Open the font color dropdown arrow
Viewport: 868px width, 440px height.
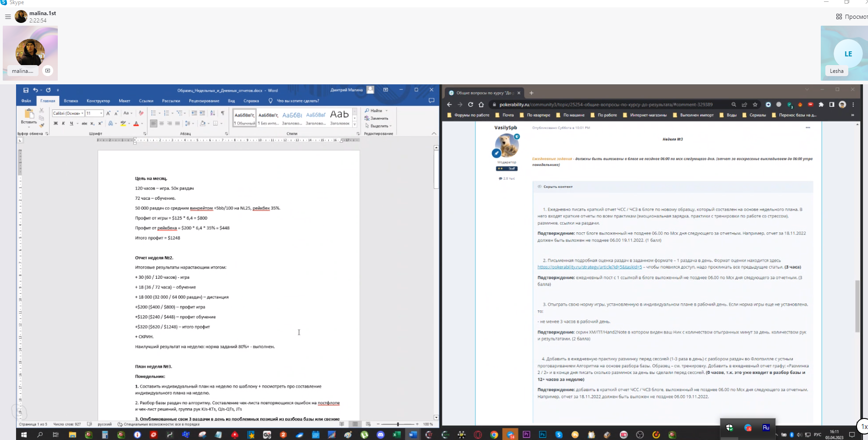142,123
